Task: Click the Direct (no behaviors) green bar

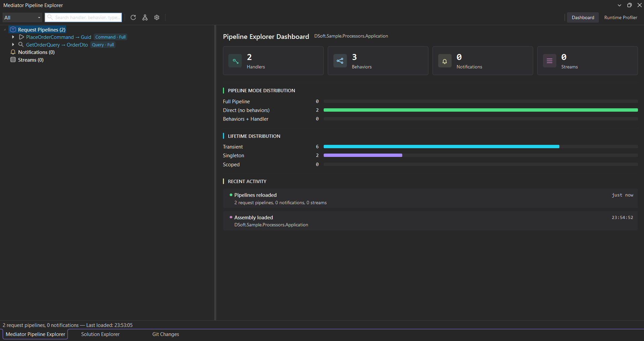Action: point(480,110)
